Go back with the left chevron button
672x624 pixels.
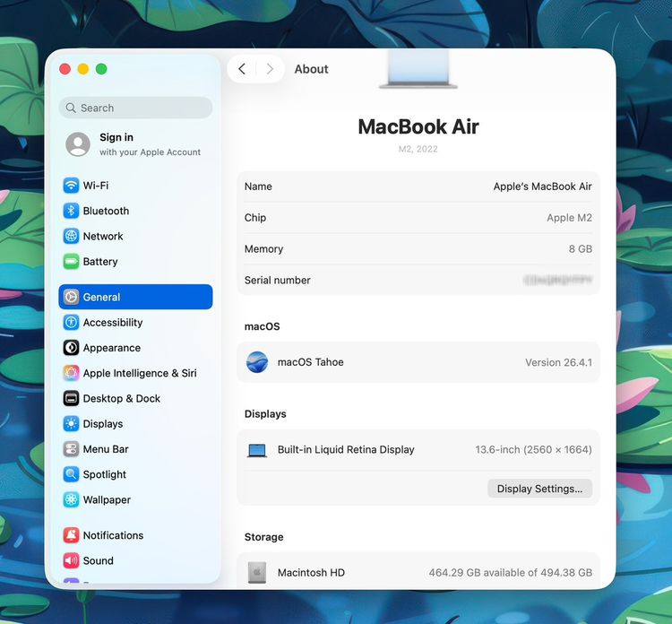242,69
